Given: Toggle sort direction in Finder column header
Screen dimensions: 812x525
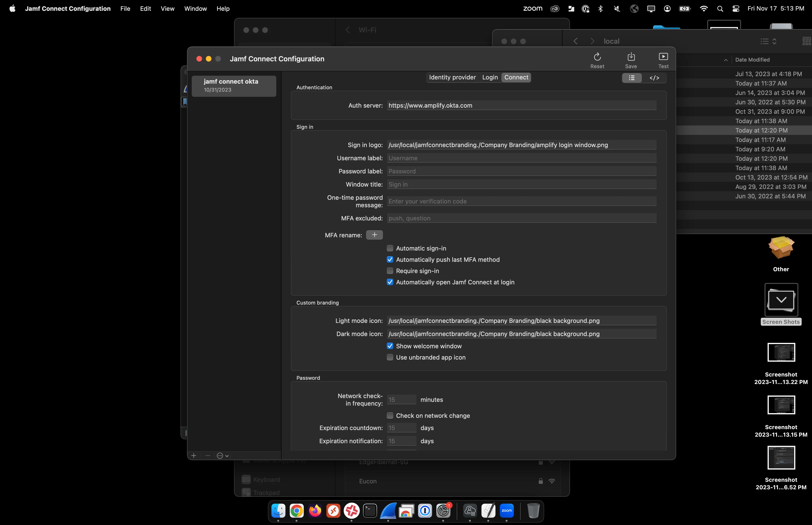Looking at the screenshot, I should coord(726,60).
